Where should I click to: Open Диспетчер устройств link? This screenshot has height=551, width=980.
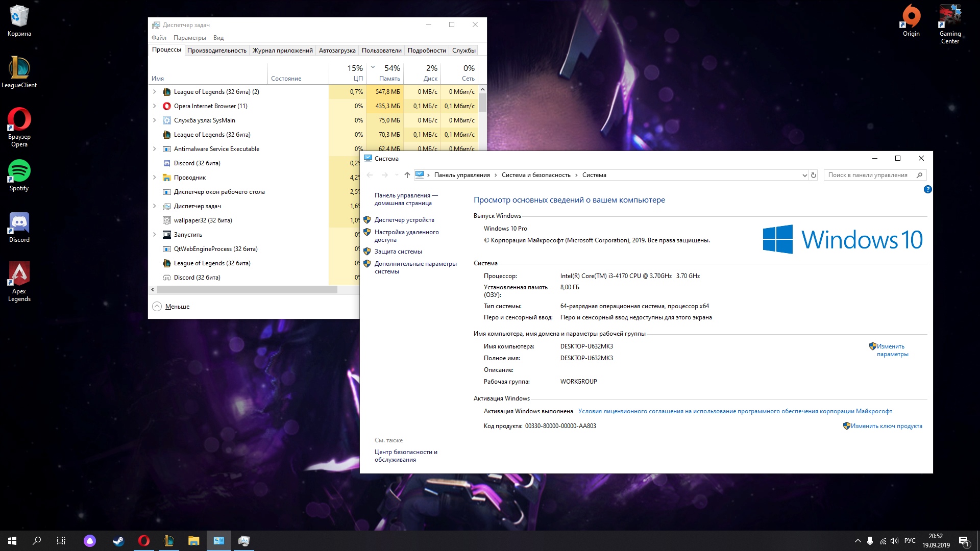click(404, 220)
